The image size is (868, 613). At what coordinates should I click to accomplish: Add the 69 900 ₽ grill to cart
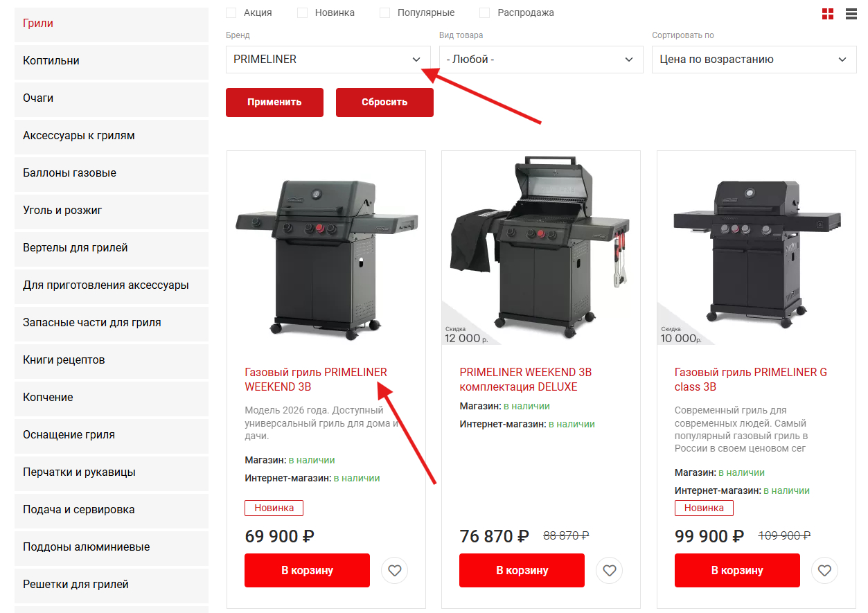point(307,571)
